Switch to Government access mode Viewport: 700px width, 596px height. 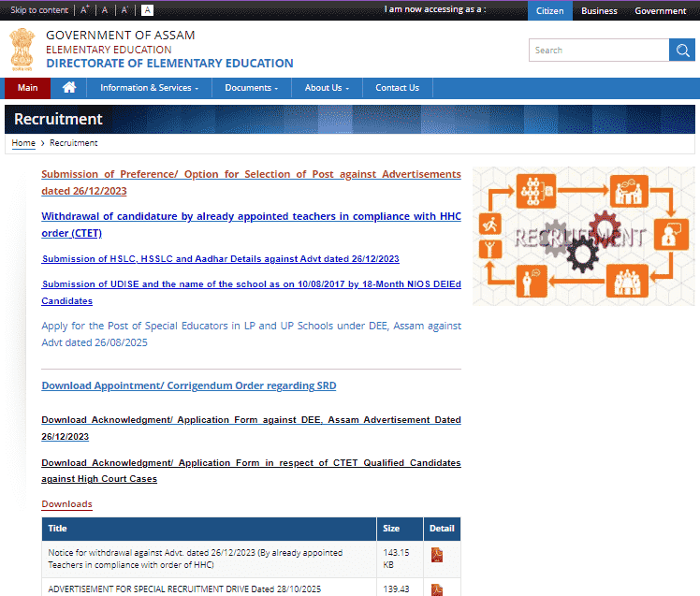click(x=660, y=11)
